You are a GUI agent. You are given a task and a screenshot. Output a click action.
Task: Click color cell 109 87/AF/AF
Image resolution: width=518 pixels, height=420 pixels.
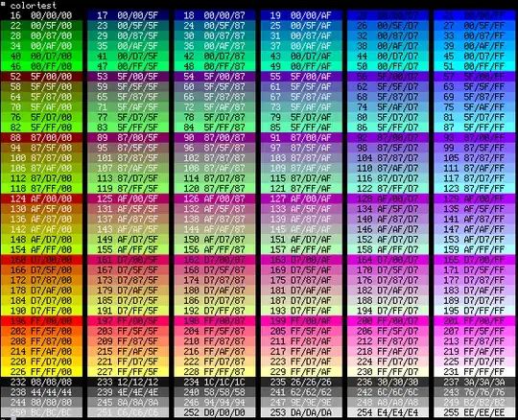[x=301, y=169]
